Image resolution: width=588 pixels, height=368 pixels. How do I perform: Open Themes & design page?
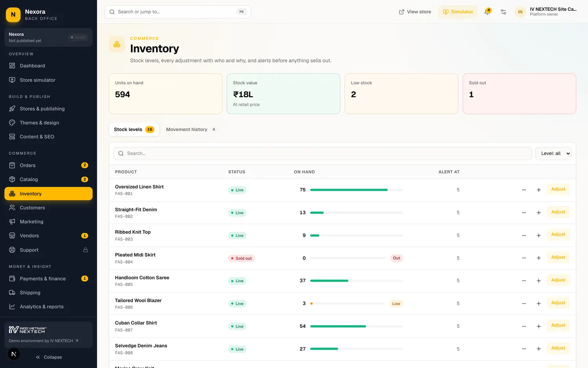tap(49, 123)
